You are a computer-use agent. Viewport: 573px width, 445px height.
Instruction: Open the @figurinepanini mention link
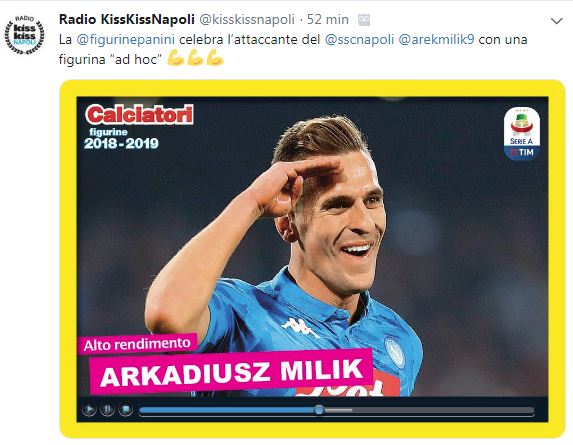click(x=126, y=39)
